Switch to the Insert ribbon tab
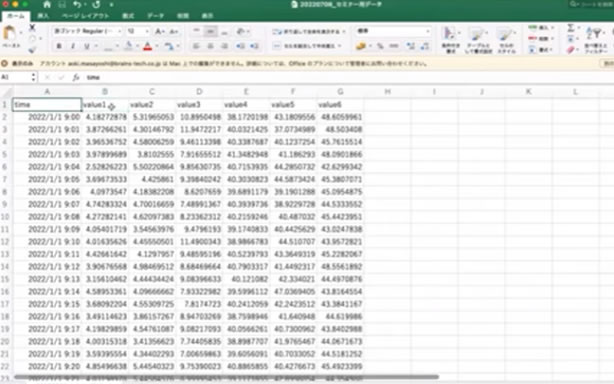The height and width of the screenshot is (384, 614). pyautogui.click(x=43, y=16)
